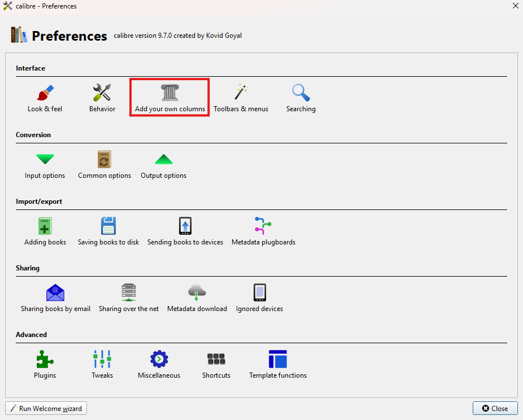Viewport: 523px width, 420px height.
Task: Click the Preferences title heading
Action: [x=69, y=36]
